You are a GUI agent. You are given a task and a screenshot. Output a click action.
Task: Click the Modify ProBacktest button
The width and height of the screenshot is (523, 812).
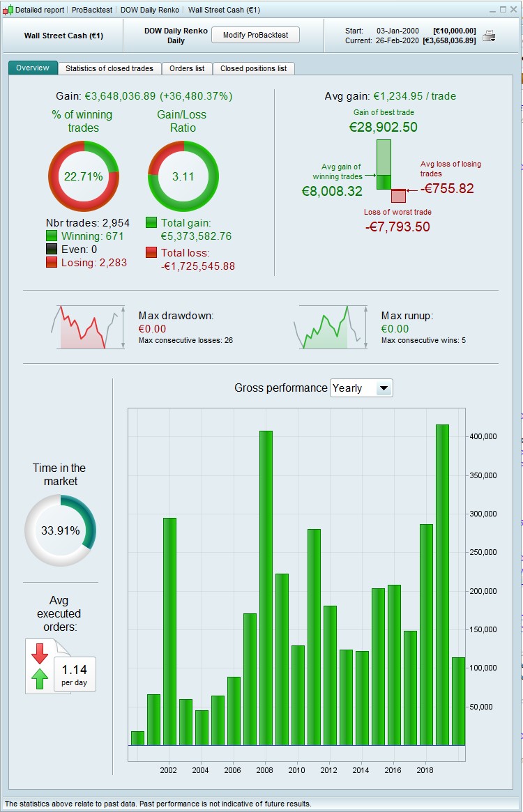[x=255, y=36]
